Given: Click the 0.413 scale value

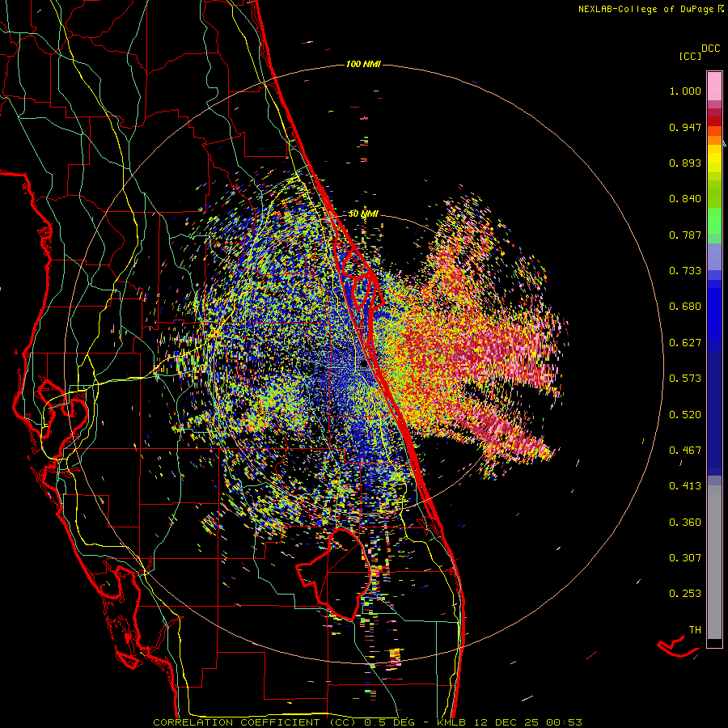Looking at the screenshot, I should 685,486.
